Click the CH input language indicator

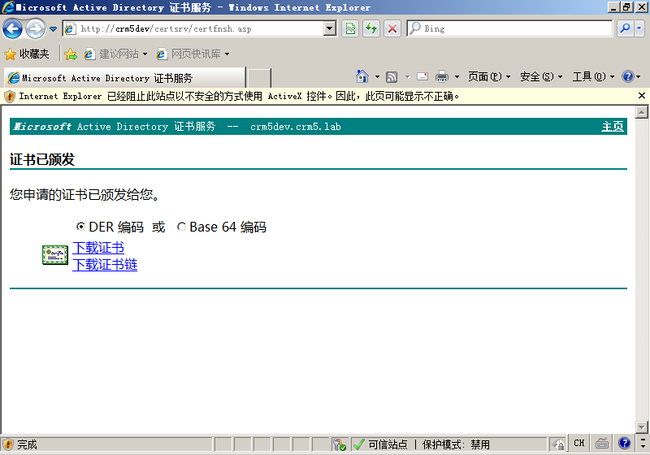click(579, 443)
